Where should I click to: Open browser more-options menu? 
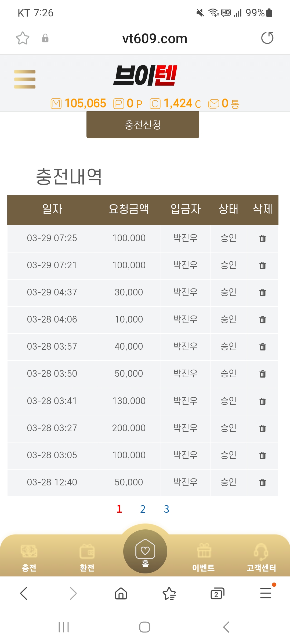[x=266, y=594]
